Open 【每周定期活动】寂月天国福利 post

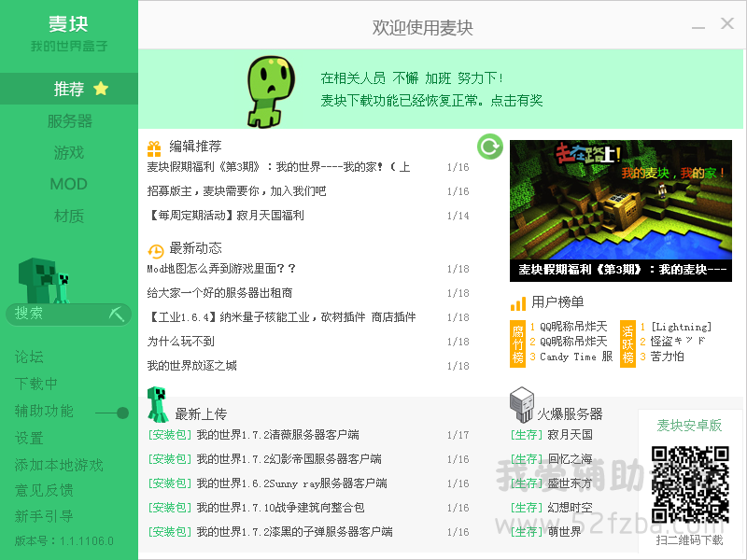225,216
